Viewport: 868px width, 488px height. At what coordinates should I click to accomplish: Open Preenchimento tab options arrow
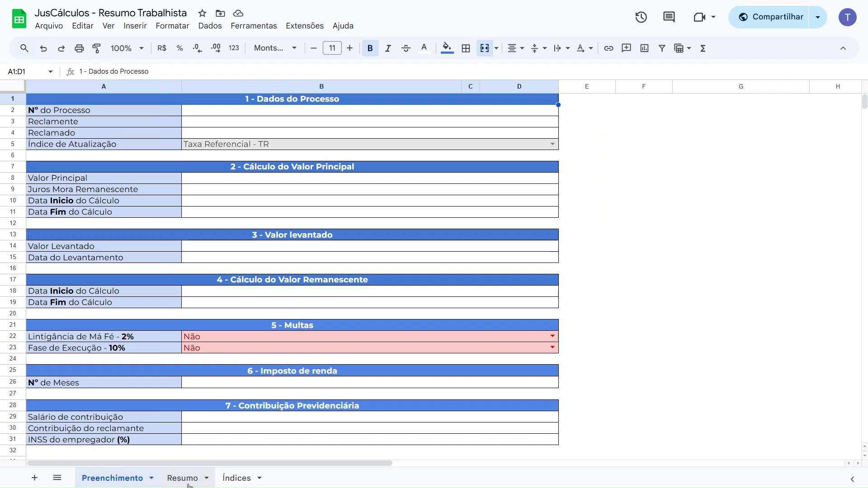[x=151, y=478]
